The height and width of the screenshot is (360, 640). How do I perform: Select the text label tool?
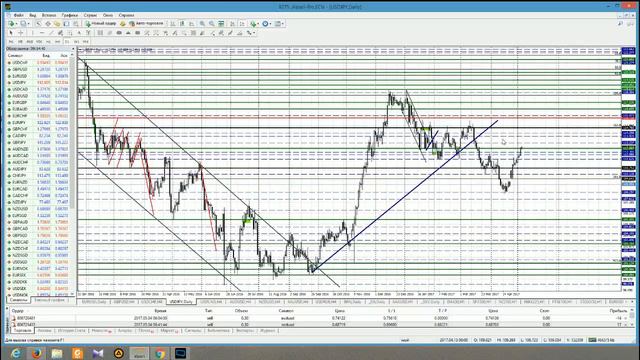coord(88,33)
